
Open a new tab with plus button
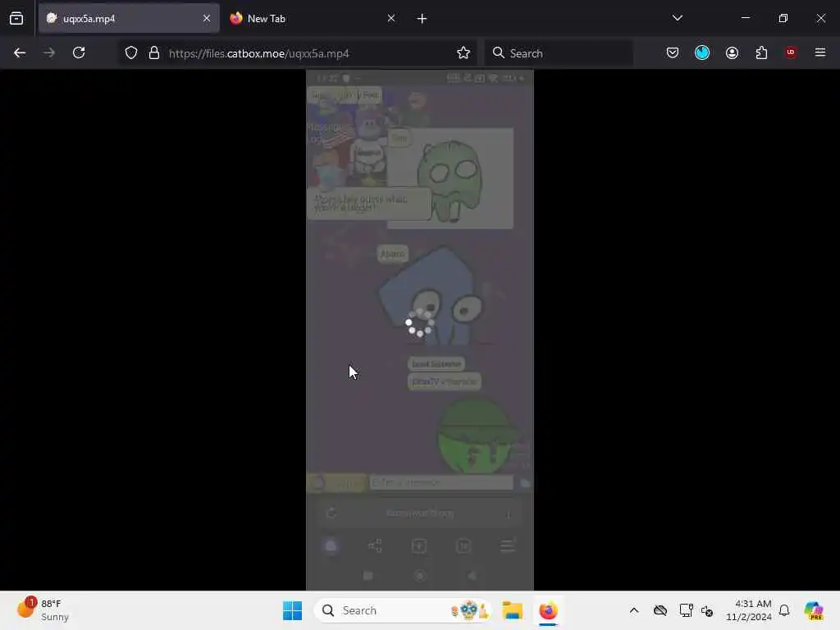pos(422,19)
